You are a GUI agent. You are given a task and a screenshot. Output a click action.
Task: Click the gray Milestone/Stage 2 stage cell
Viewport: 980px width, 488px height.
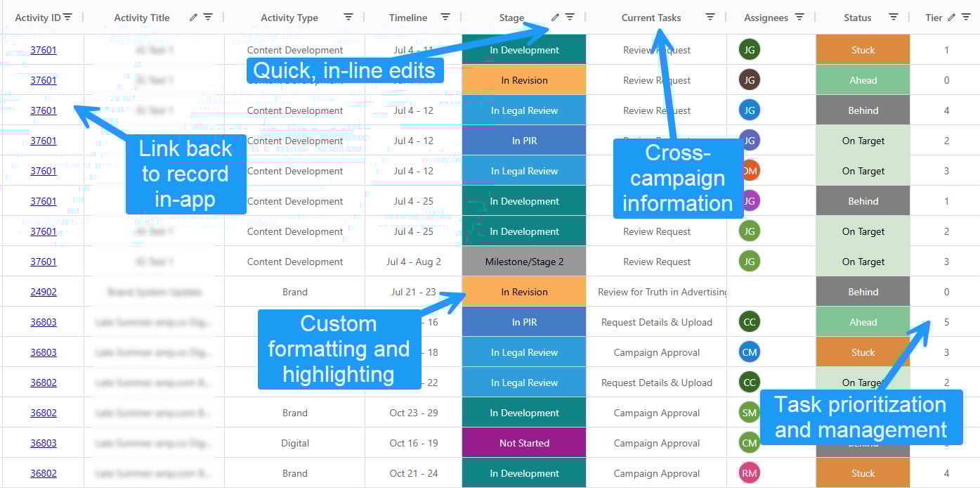[x=524, y=262]
